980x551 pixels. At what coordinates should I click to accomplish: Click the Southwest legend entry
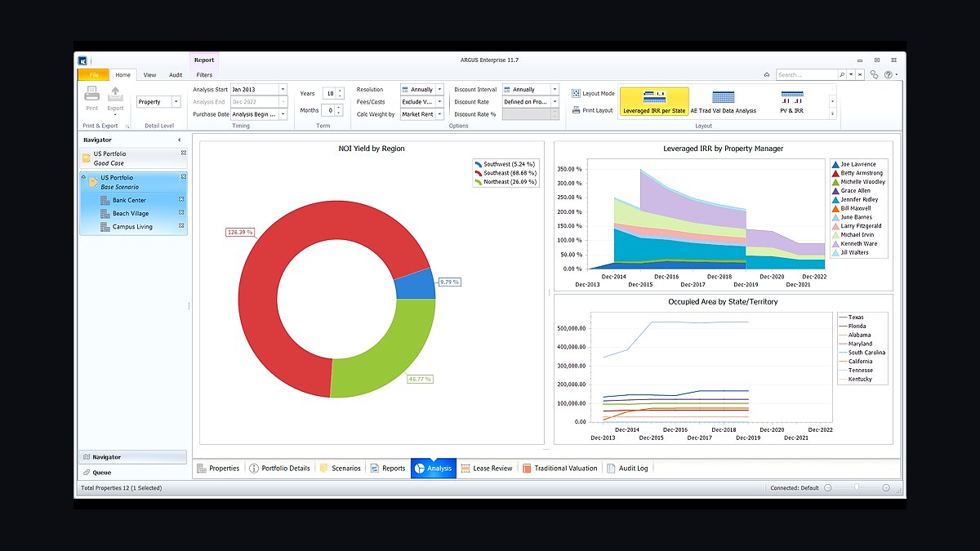coord(505,164)
